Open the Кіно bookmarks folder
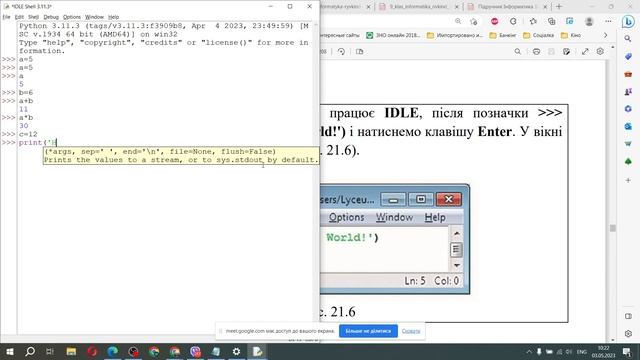This screenshot has height=360, width=640. [571, 36]
